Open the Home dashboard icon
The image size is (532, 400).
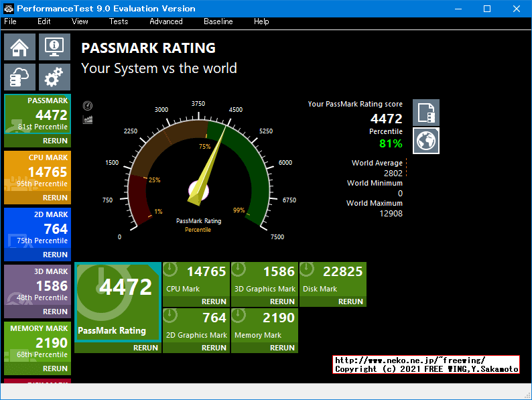coord(20,48)
